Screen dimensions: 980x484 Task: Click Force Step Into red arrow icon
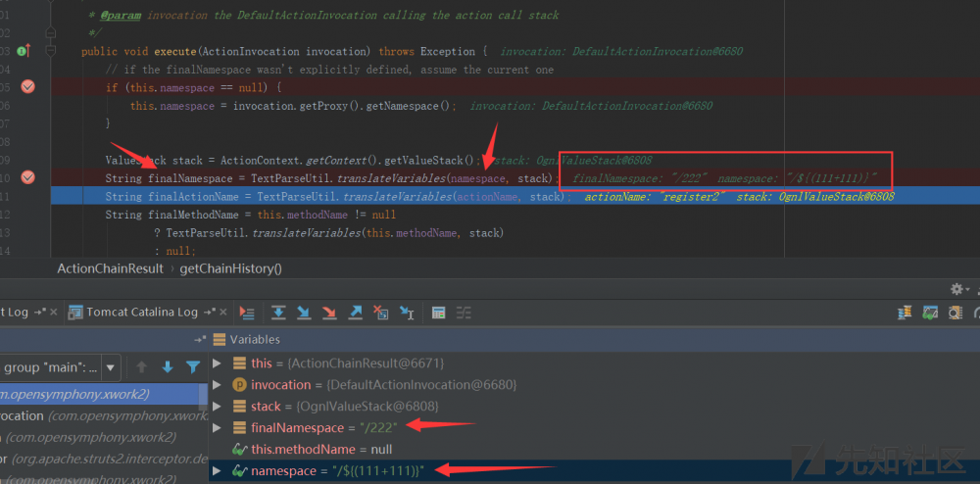[x=329, y=313]
